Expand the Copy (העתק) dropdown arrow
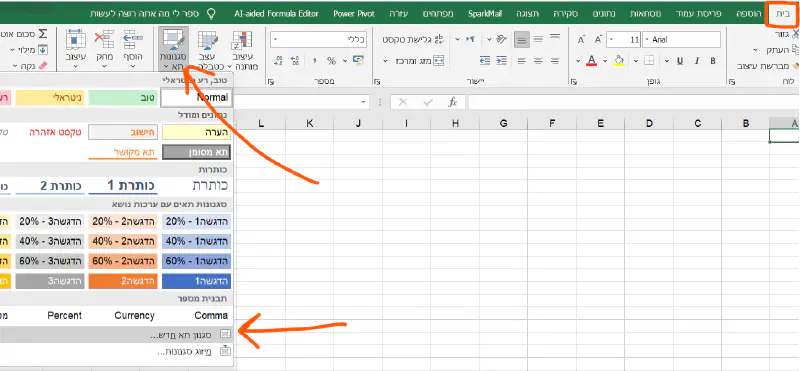800x371 pixels. click(x=757, y=50)
